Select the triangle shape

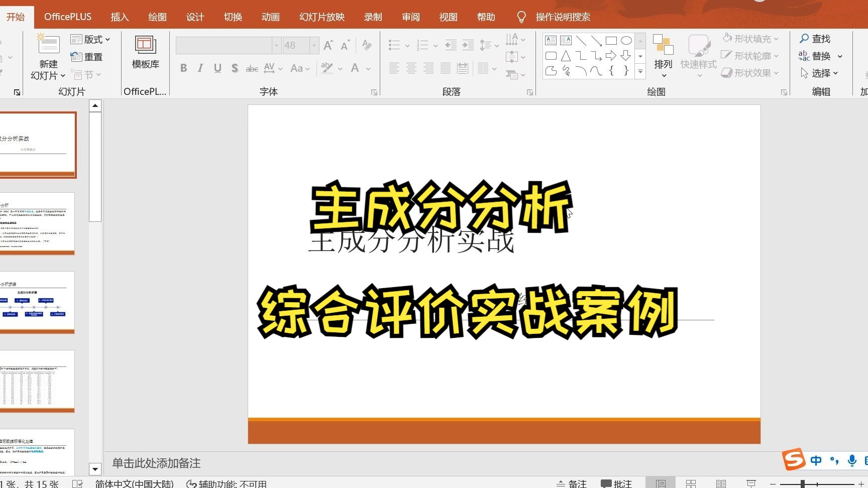(566, 56)
